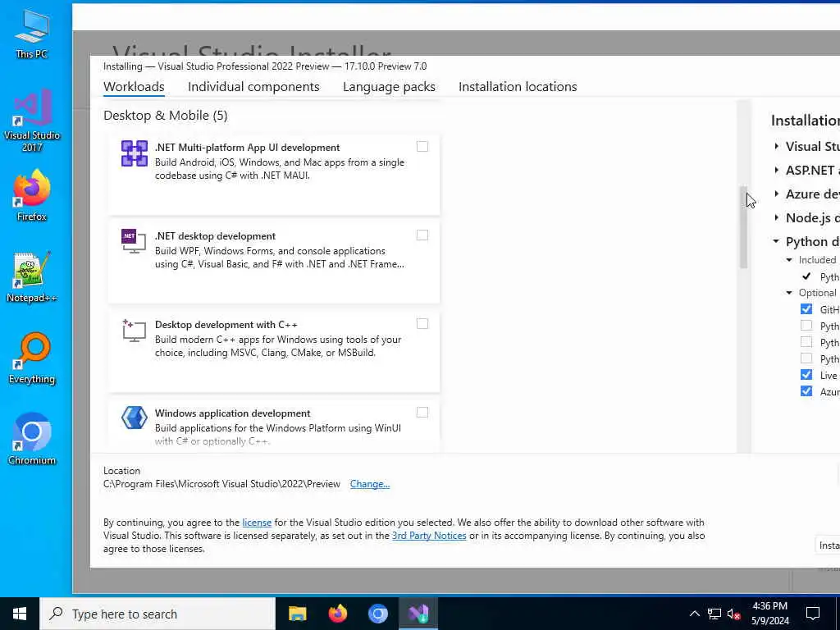840x630 pixels.
Task: Uncheck the GitH... optional Python component
Action: pyautogui.click(x=806, y=309)
